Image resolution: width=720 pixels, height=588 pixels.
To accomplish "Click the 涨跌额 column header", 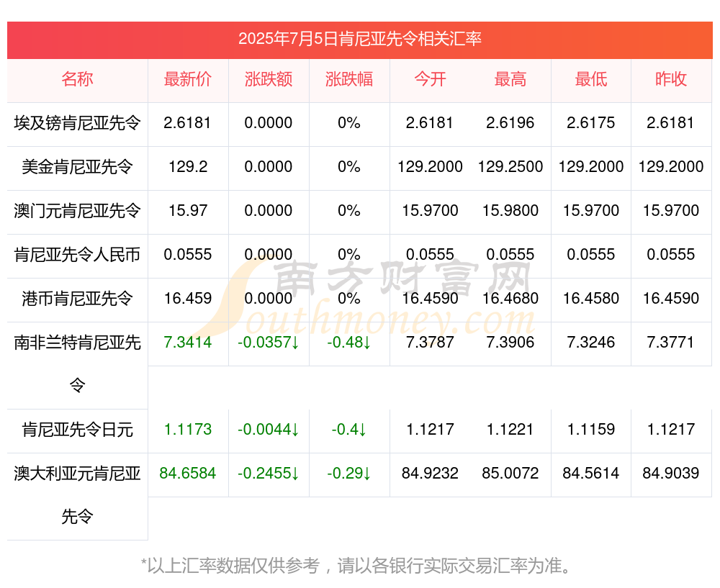I will 269,79.
